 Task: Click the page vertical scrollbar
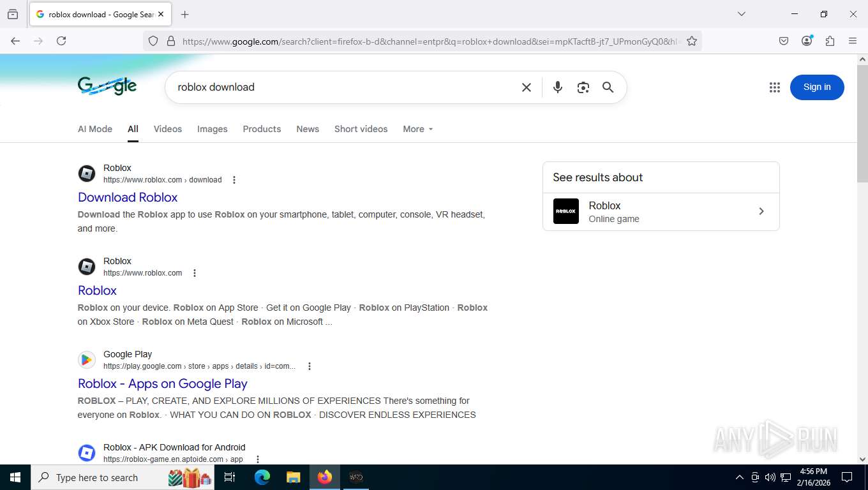point(862,124)
